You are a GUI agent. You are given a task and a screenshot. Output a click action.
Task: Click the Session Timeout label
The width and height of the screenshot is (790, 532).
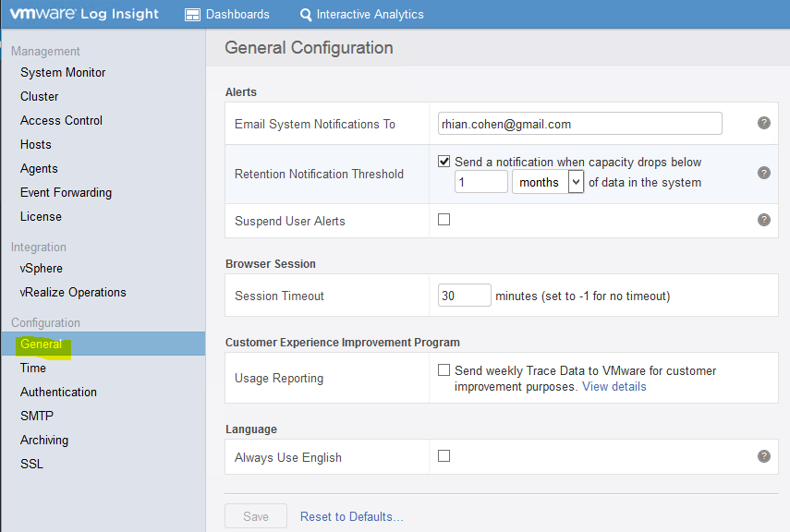(279, 296)
